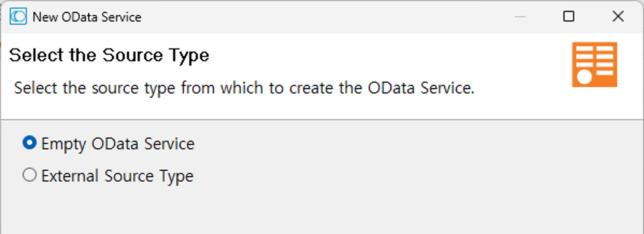Minimize the New OData Service dialog
This screenshot has width=644, height=234.
pyautogui.click(x=520, y=17)
